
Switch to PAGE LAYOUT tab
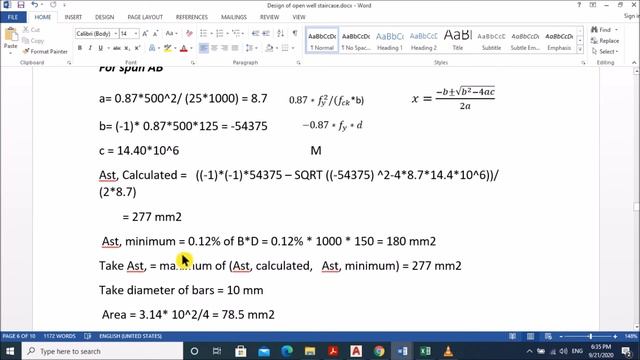145,17
